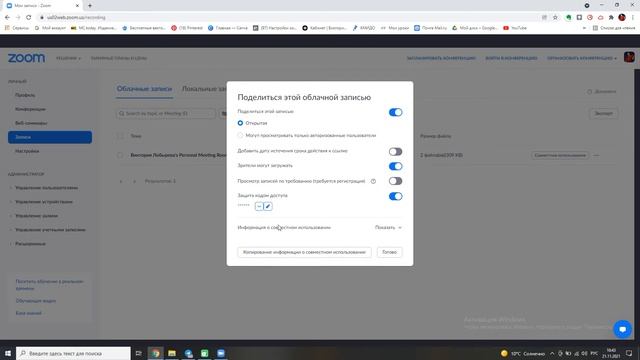The image size is (640, 360).
Task: Open 'Обучающие видео' link
Action: click(36, 301)
